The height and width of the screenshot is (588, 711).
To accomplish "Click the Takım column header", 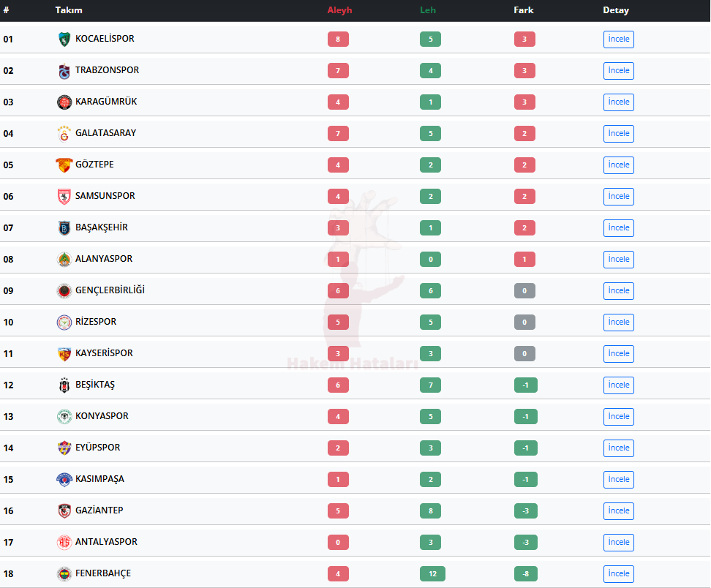I will point(69,10).
